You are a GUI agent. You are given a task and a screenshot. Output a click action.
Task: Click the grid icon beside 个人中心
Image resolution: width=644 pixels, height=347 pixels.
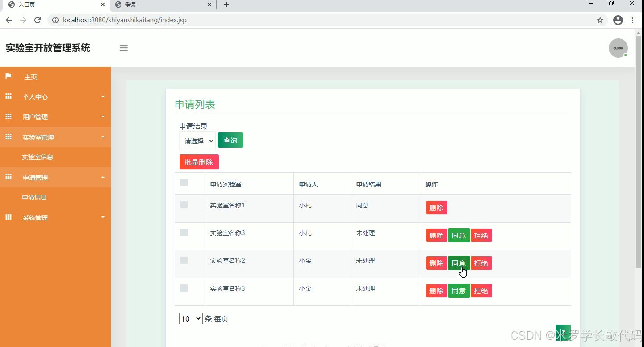[8, 96]
